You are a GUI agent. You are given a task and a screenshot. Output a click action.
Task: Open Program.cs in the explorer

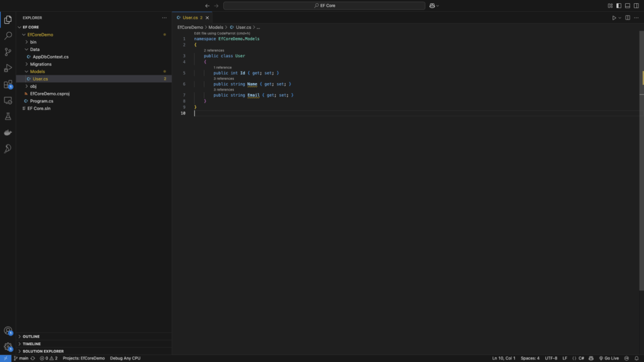coord(42,101)
